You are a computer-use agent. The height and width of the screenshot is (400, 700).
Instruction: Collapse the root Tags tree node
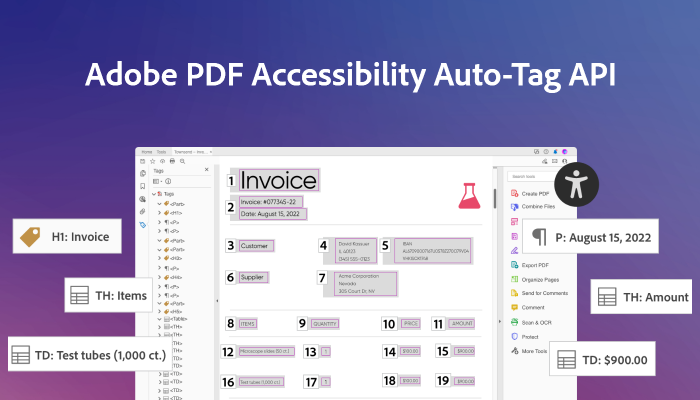154,194
